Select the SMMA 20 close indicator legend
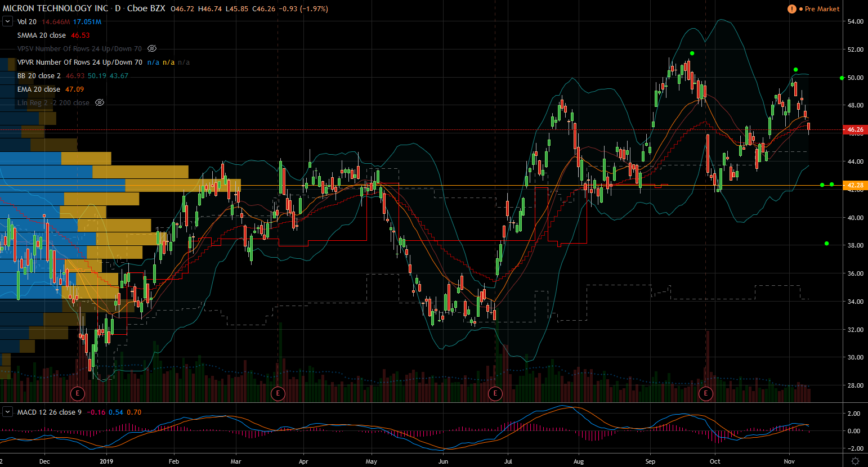Viewport: 868px width, 467px height. pos(42,35)
